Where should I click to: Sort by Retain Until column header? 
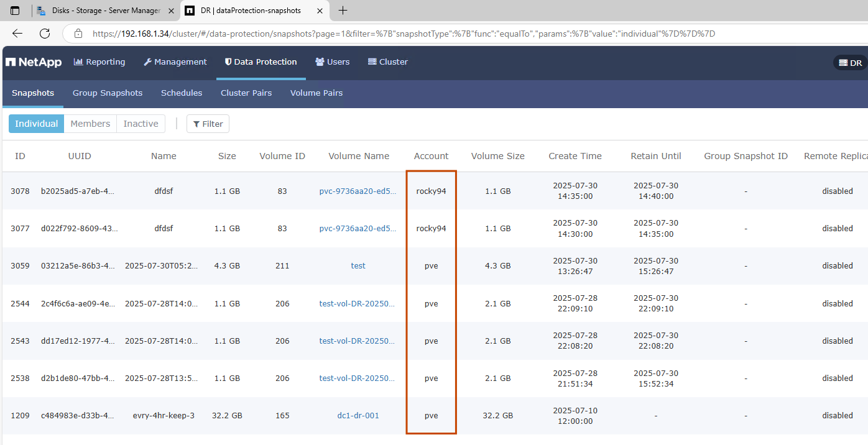(656, 156)
